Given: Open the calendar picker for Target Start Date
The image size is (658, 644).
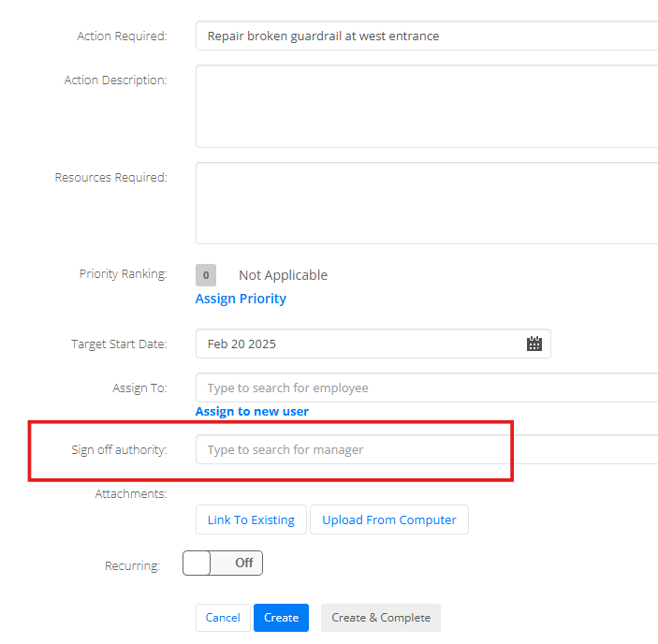Looking at the screenshot, I should (534, 344).
